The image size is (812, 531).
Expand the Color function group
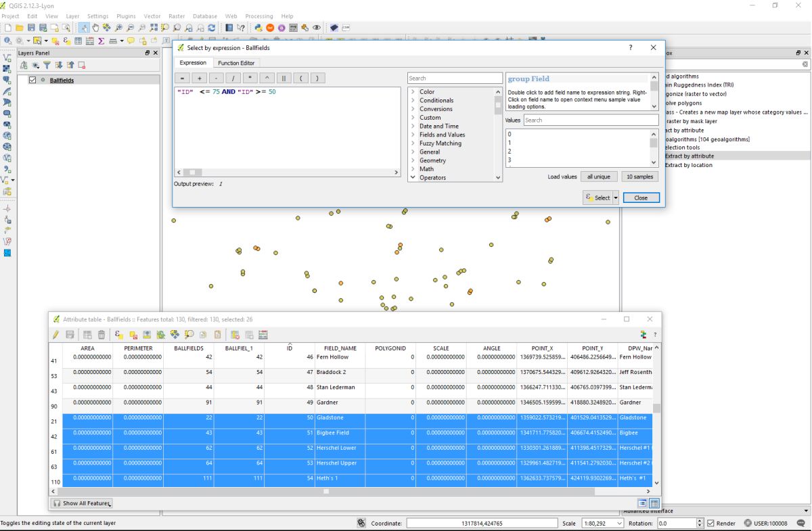[x=413, y=92]
